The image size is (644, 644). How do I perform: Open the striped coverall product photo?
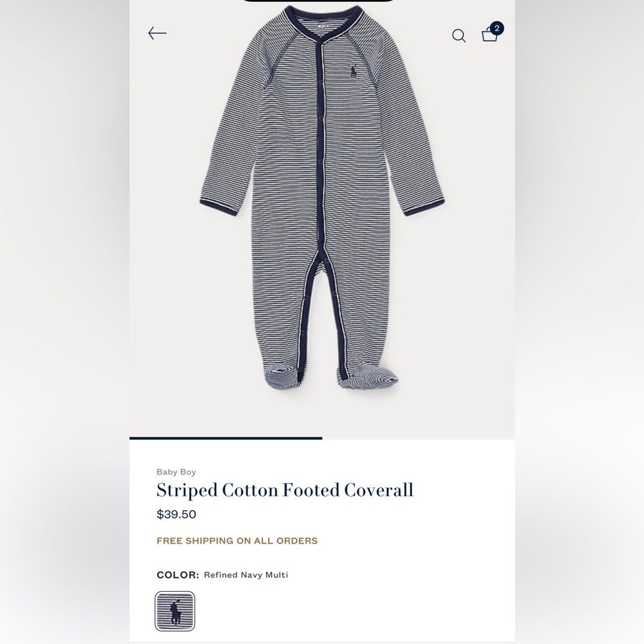(322, 197)
